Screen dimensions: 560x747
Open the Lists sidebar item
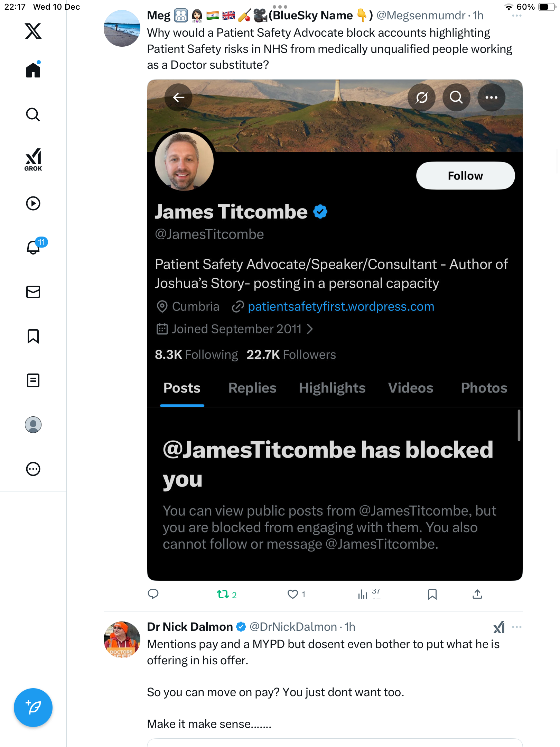click(33, 380)
